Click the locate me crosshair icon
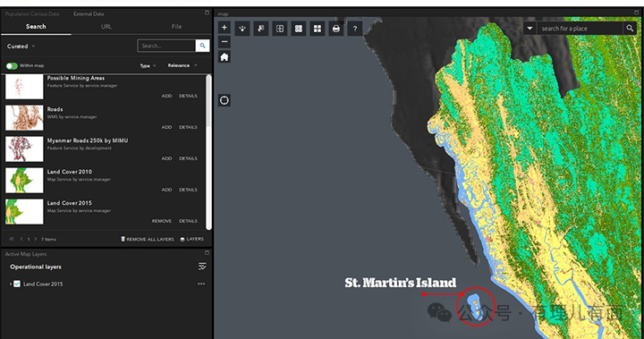644x339 pixels. [225, 100]
